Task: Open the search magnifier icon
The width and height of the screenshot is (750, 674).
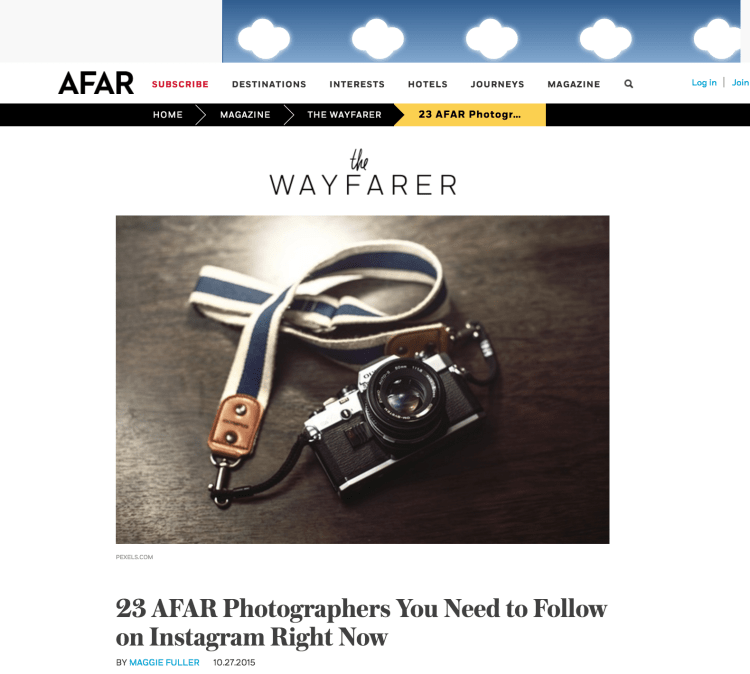Action: pos(629,84)
